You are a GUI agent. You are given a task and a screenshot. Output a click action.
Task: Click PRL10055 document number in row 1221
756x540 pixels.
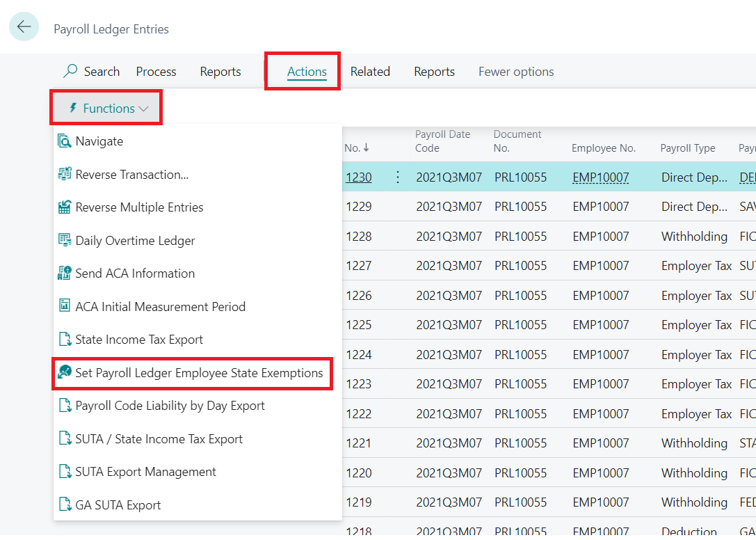click(x=521, y=443)
